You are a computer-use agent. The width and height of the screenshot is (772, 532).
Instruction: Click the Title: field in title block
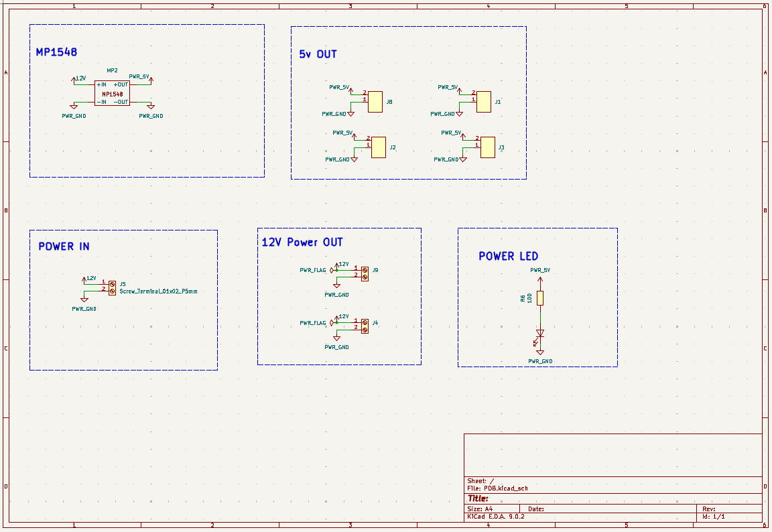tap(478, 498)
